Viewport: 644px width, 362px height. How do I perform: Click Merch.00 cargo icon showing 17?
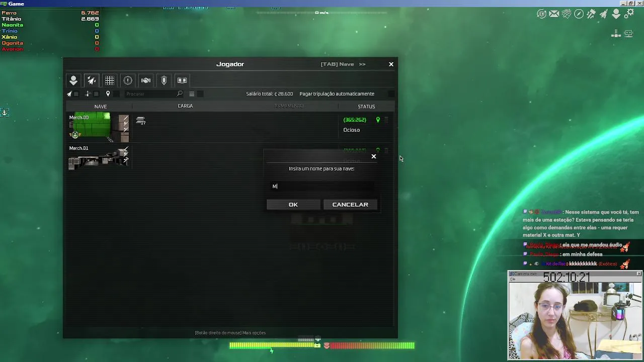(141, 121)
